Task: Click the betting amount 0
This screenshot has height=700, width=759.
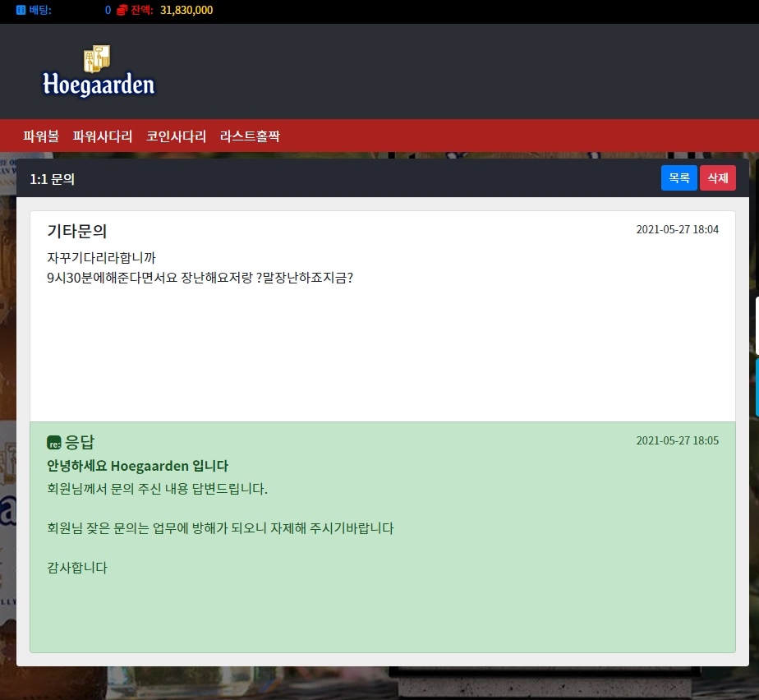Action: pyautogui.click(x=108, y=10)
